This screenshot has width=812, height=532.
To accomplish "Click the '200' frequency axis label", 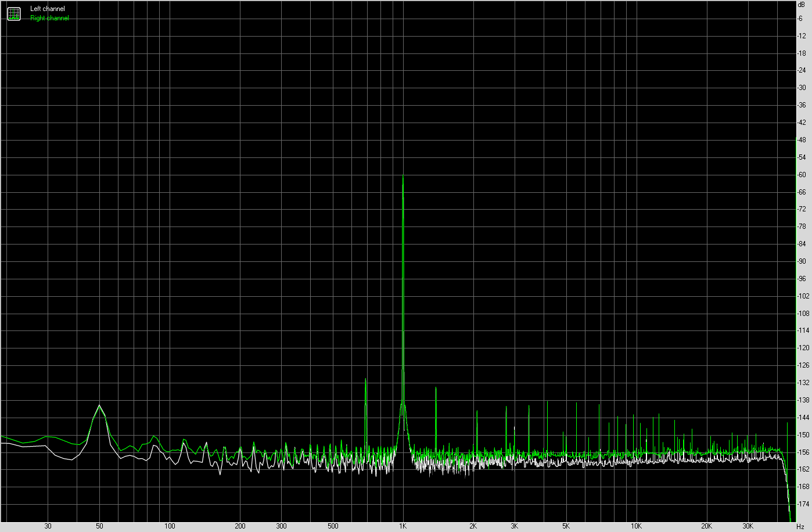I will click(x=240, y=527).
